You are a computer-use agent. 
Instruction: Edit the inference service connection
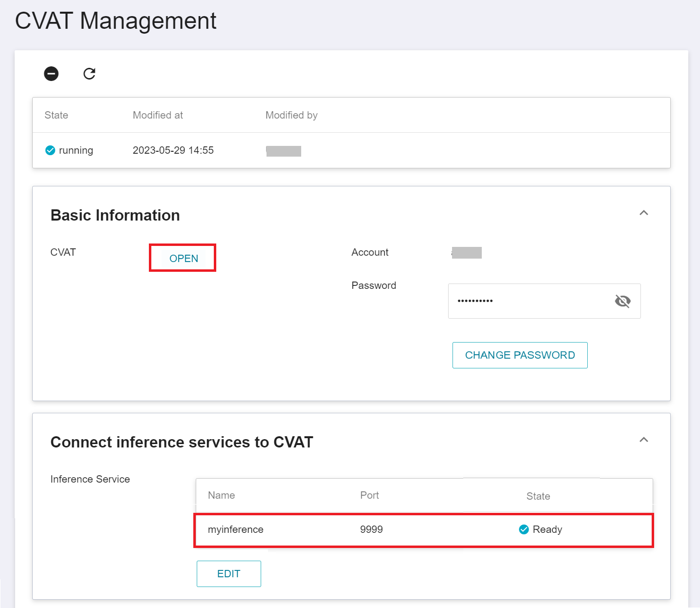(x=229, y=574)
